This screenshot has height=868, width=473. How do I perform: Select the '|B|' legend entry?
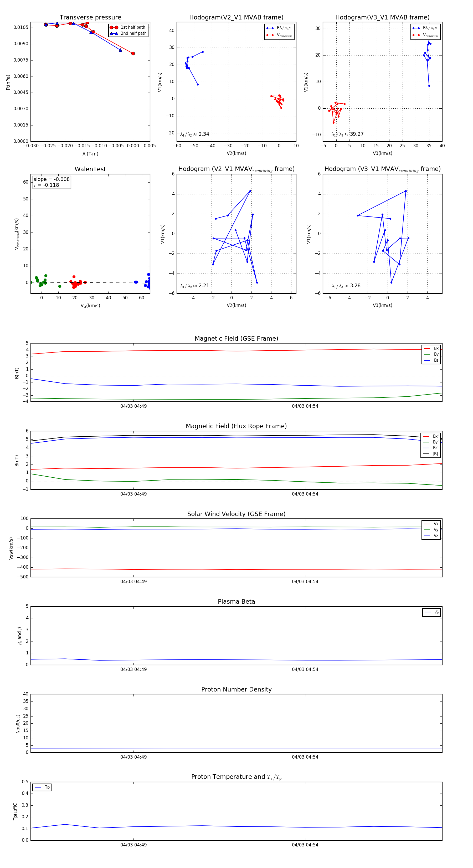(x=431, y=454)
